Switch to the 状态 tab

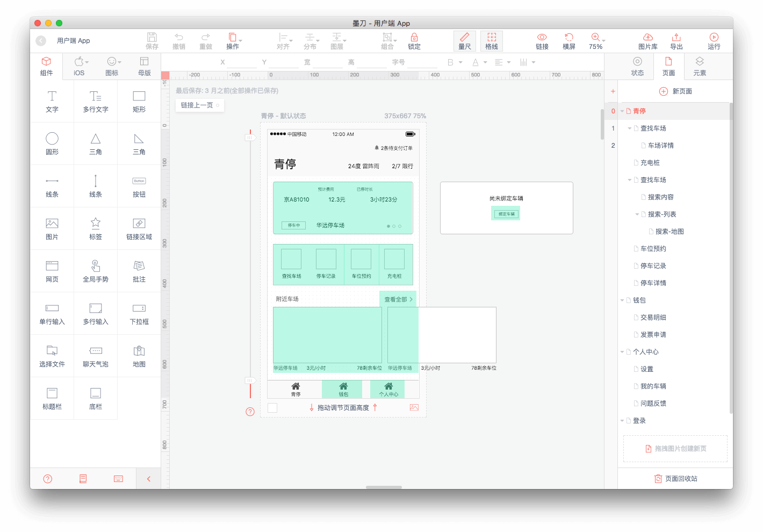[x=637, y=66]
